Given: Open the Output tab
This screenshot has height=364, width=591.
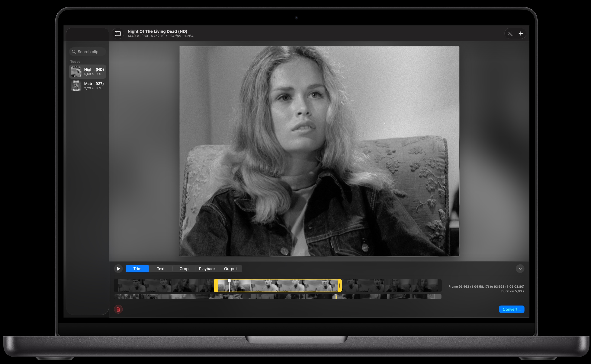Looking at the screenshot, I should pyautogui.click(x=230, y=269).
